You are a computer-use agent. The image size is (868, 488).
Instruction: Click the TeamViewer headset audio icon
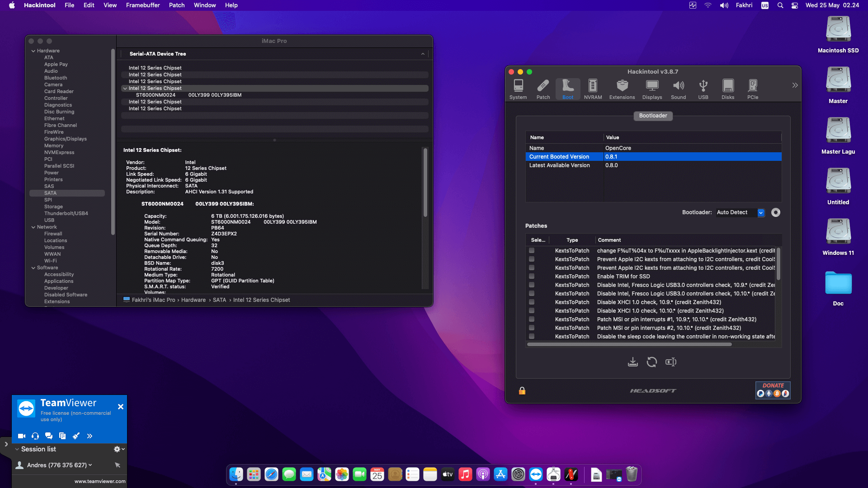pyautogui.click(x=35, y=436)
